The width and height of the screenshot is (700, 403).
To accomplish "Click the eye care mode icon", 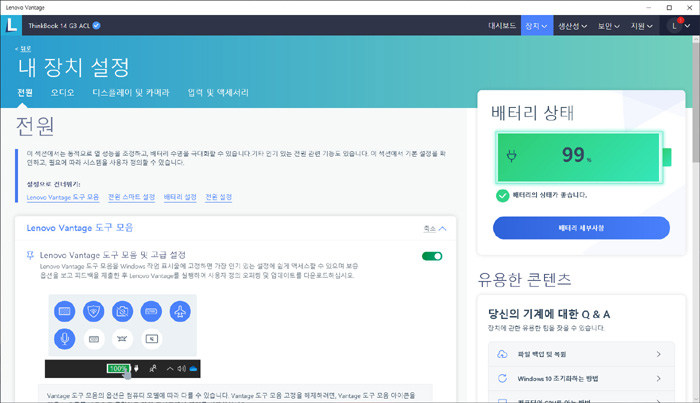I will (x=122, y=339).
